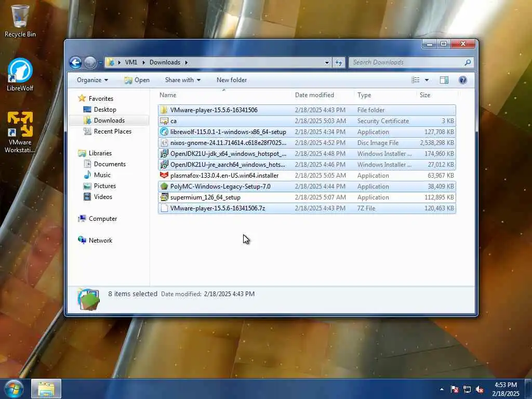Select the plasmafox installer icon
This screenshot has width=532, height=399.
[164, 175]
